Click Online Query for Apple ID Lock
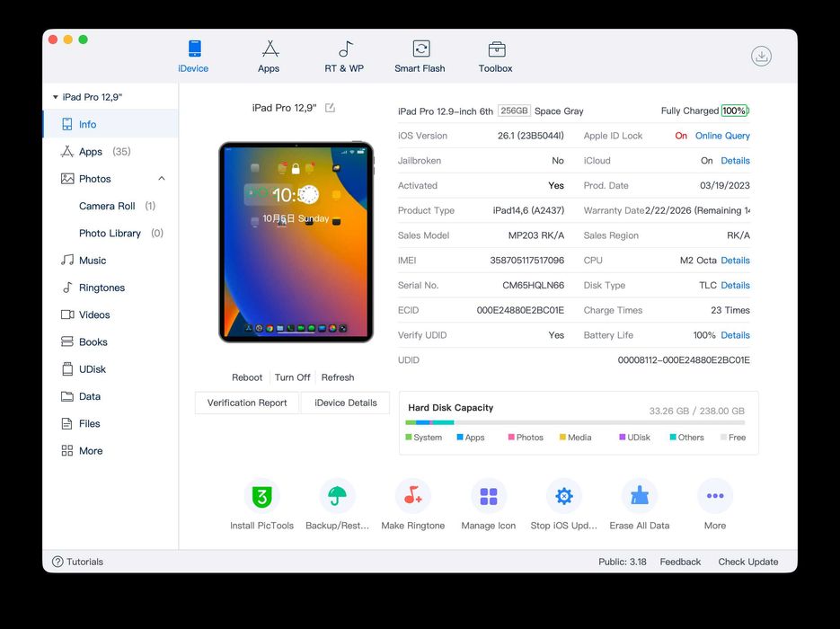Image resolution: width=840 pixels, height=629 pixels. click(x=722, y=136)
